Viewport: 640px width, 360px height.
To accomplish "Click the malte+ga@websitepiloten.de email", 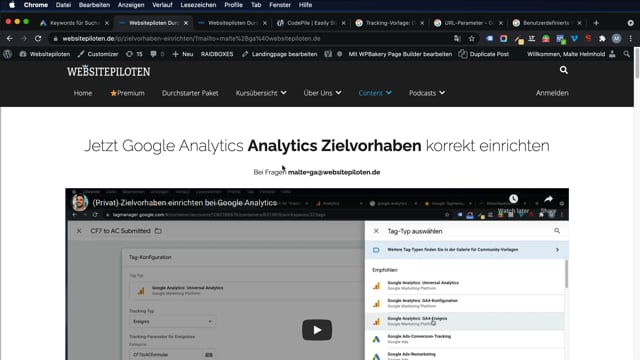I will click(334, 172).
